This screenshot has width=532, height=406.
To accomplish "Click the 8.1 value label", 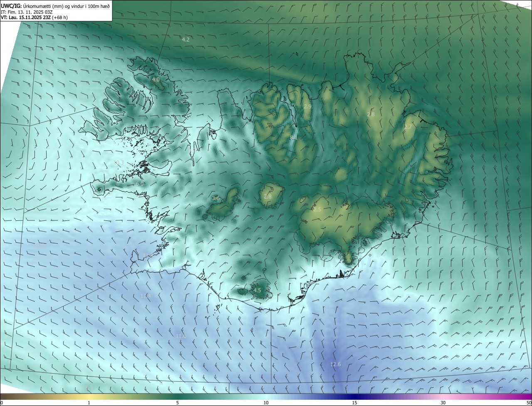I will [x=294, y=137].
